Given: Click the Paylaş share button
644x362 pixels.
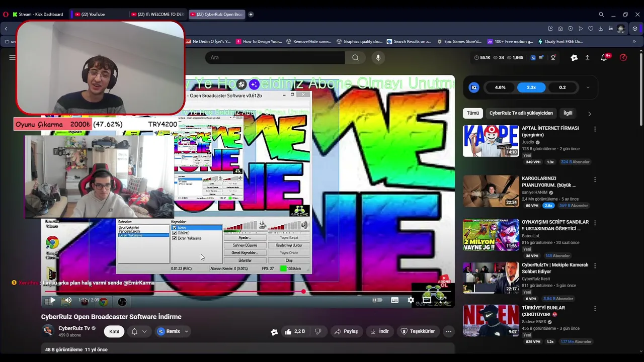Looking at the screenshot, I should coord(346,331).
